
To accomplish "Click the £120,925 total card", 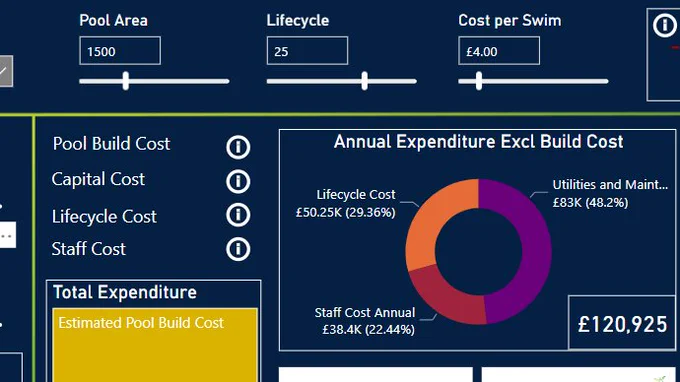I will pos(622,323).
